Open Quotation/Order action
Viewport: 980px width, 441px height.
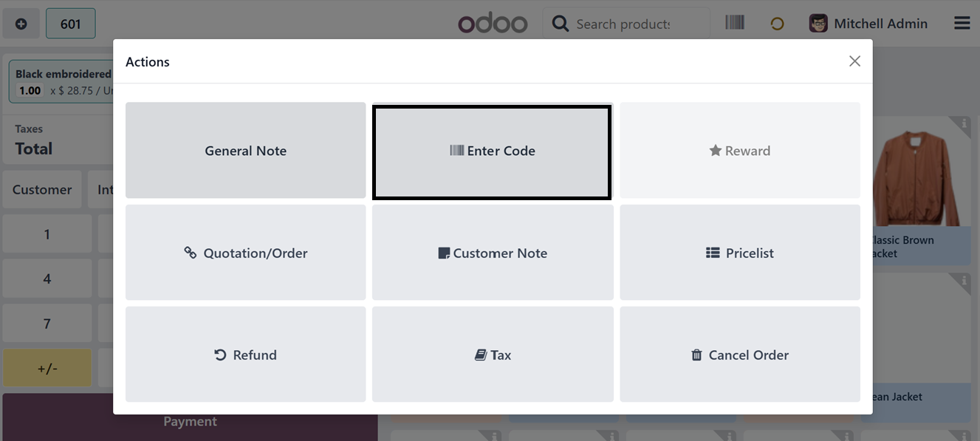tap(245, 253)
